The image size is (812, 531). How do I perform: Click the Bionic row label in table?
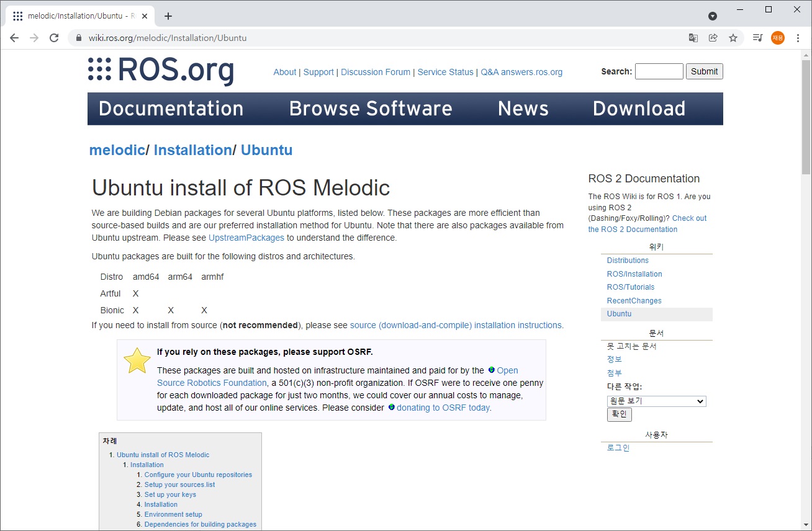[x=112, y=310]
